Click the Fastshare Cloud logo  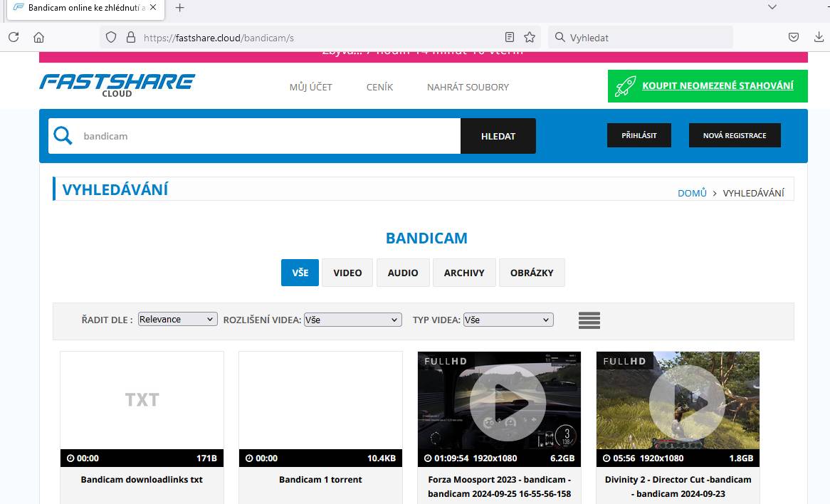pos(117,85)
